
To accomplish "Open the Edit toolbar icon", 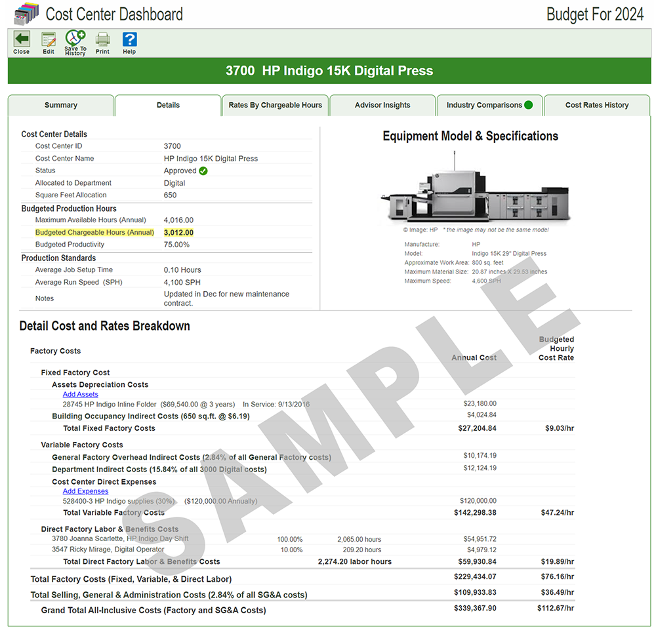I will [49, 40].
